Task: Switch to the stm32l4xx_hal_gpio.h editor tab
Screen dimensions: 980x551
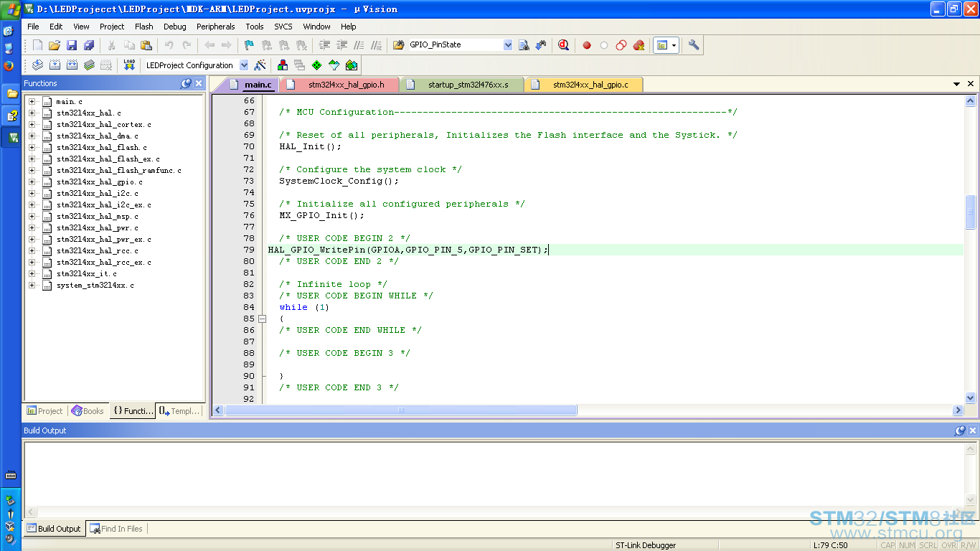Action: coord(340,85)
